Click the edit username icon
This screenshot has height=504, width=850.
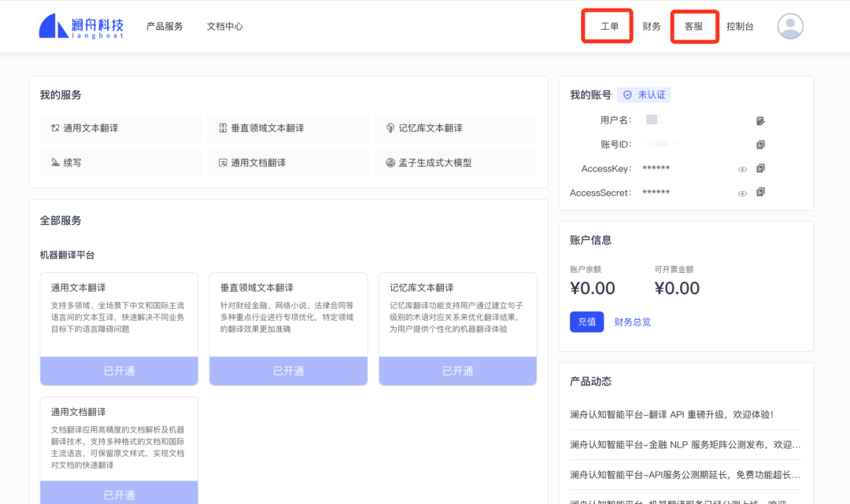pyautogui.click(x=760, y=121)
